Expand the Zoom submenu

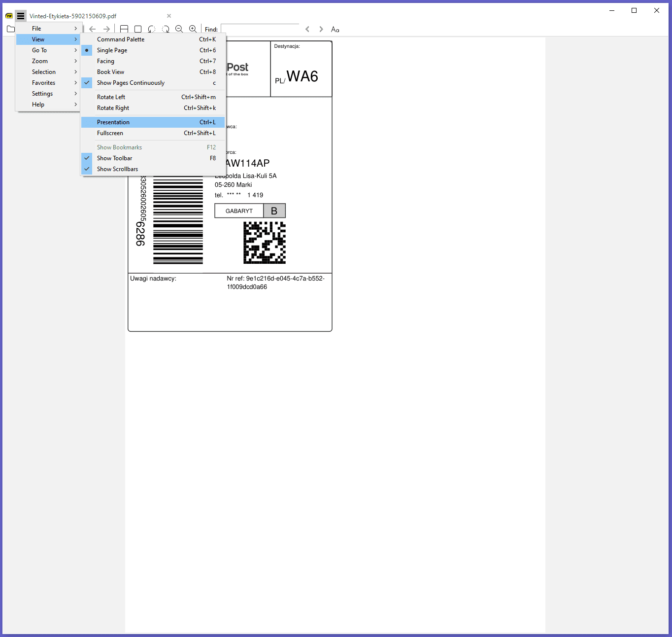(x=48, y=61)
